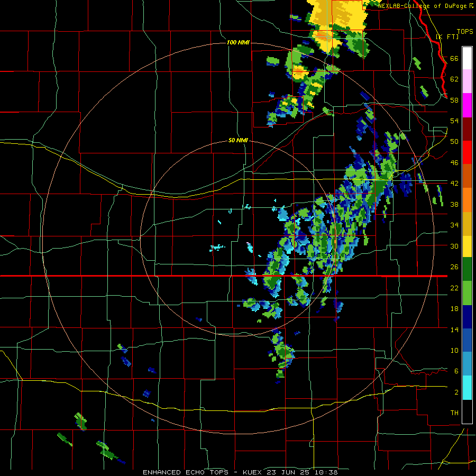476x476 pixels.
Task: Click the 58 legend value
Action: tap(454, 100)
